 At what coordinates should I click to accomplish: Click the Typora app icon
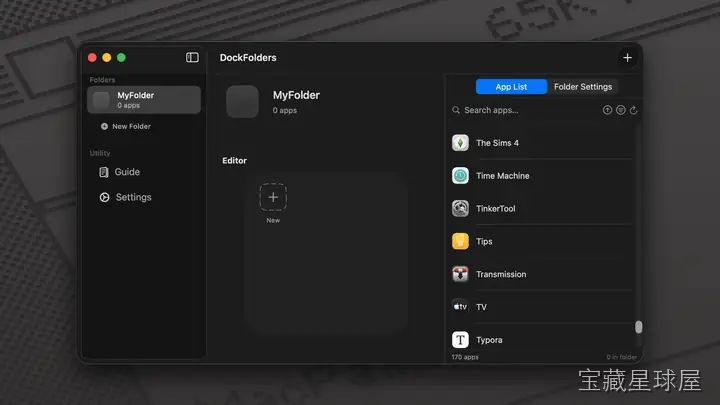coord(460,340)
